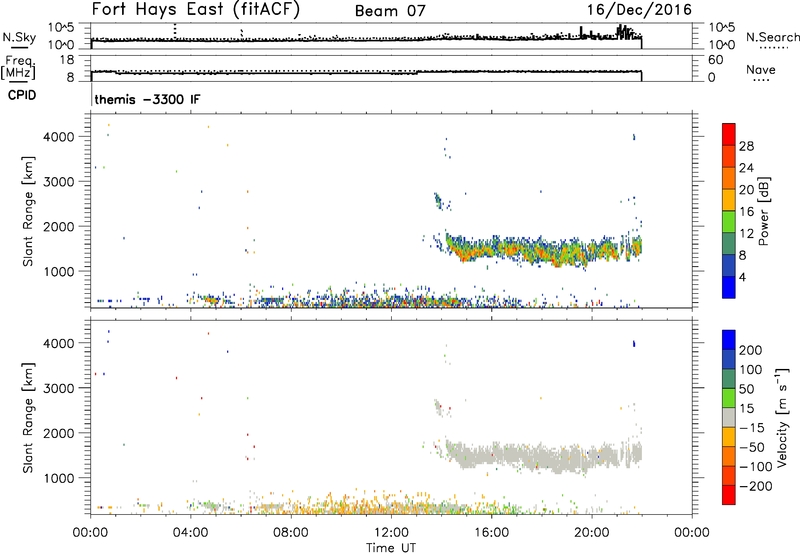This screenshot has height=554, width=800.
Task: Click the velocity colorbar value '-200'
Action: [754, 486]
